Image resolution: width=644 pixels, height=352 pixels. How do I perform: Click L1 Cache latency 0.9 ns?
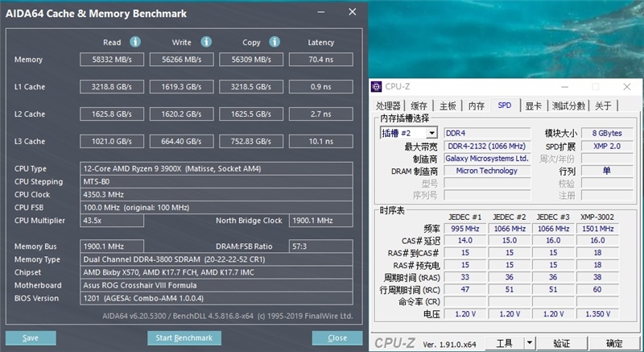[x=320, y=87]
